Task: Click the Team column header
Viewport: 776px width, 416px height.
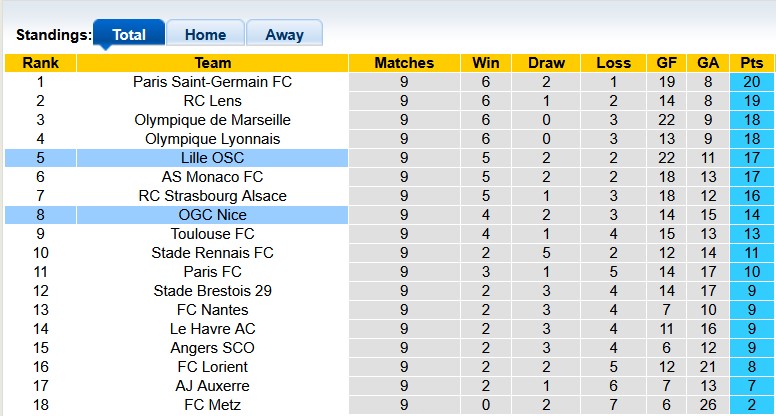Action: (x=212, y=63)
